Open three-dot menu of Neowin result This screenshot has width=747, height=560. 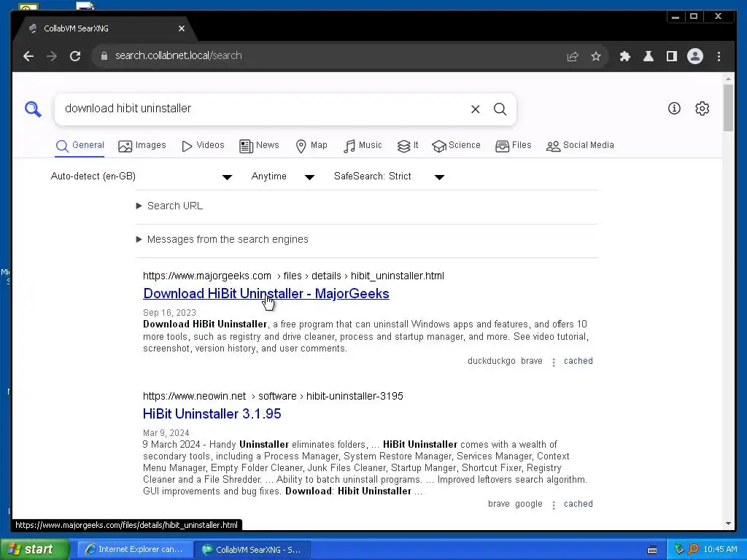pyautogui.click(x=554, y=505)
